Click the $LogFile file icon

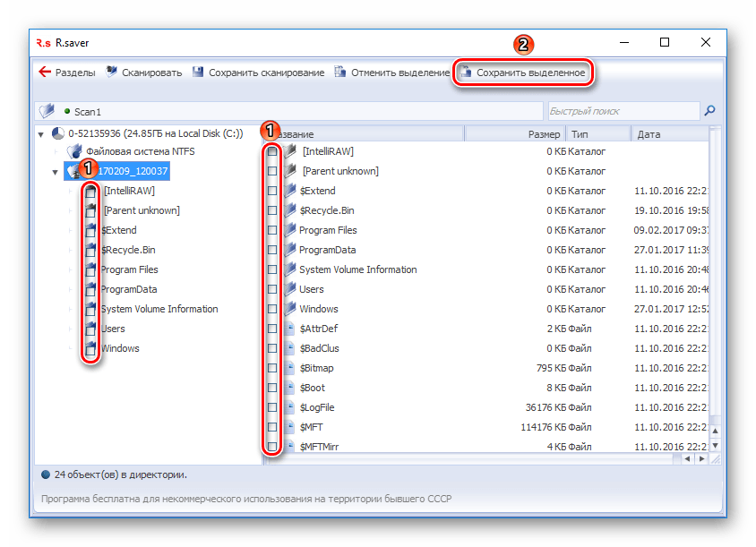289,407
